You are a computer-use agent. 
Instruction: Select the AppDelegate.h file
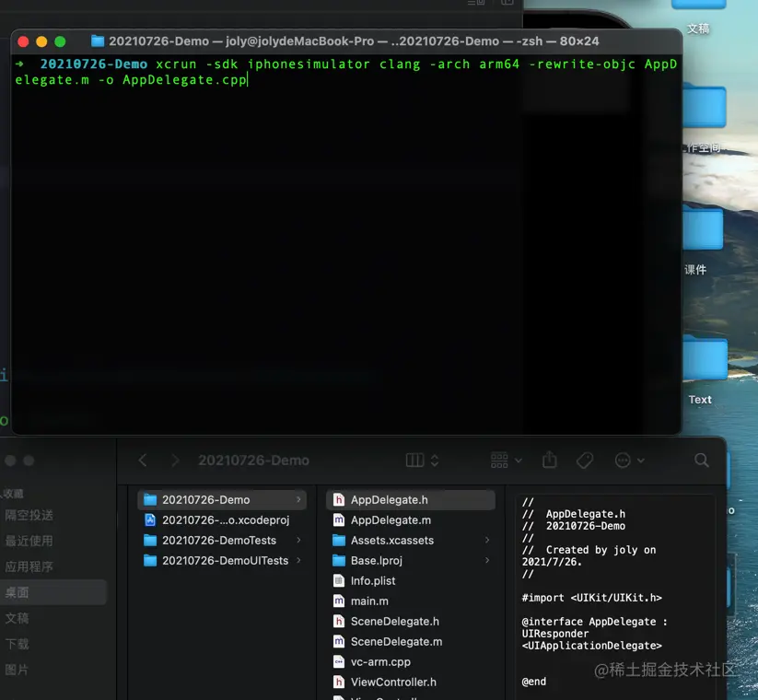[411, 500]
